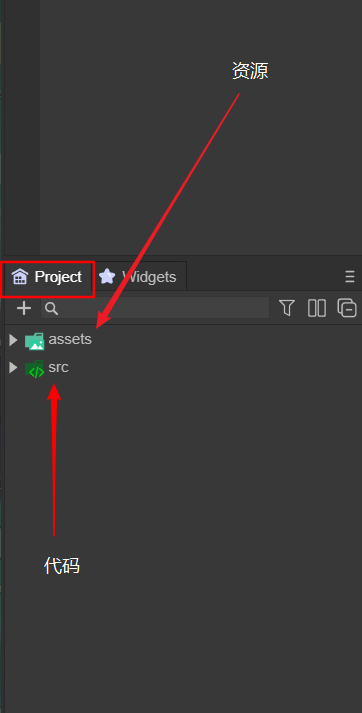
Task: Select the assets tree item label
Action: pos(70,339)
